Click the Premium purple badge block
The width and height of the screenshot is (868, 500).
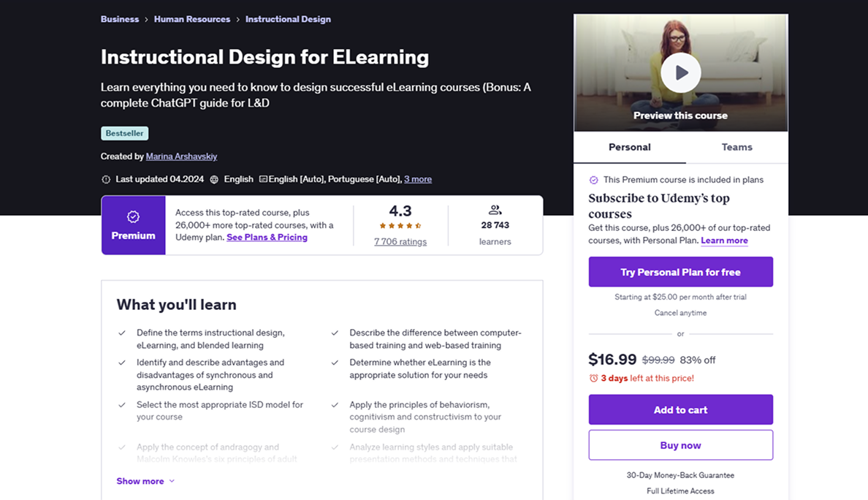(134, 225)
